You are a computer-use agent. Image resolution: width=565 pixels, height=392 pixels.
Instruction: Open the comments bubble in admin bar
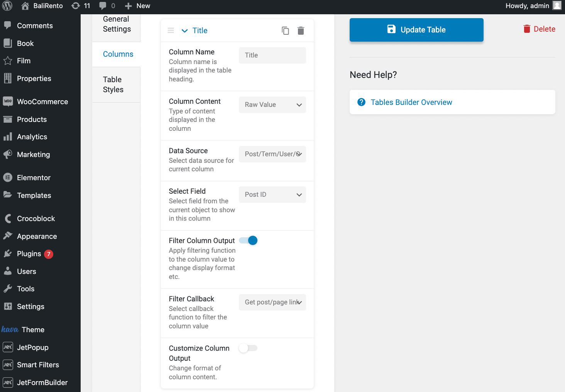pos(103,6)
